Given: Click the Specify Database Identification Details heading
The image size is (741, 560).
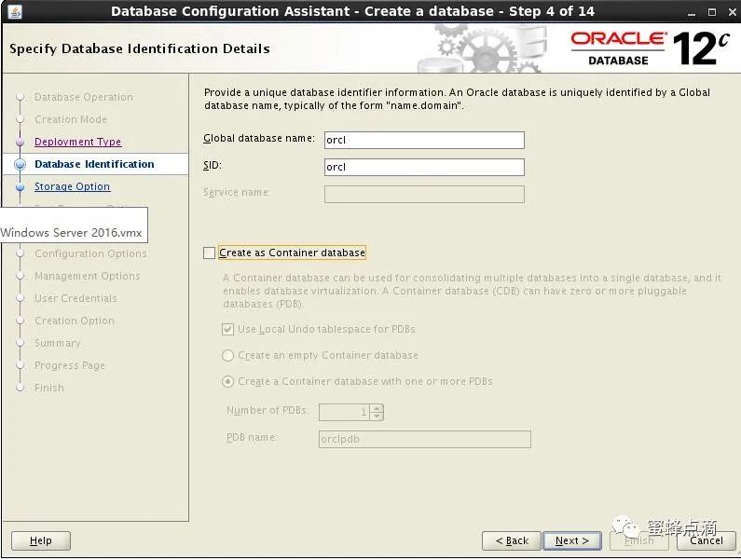Looking at the screenshot, I should (x=140, y=48).
